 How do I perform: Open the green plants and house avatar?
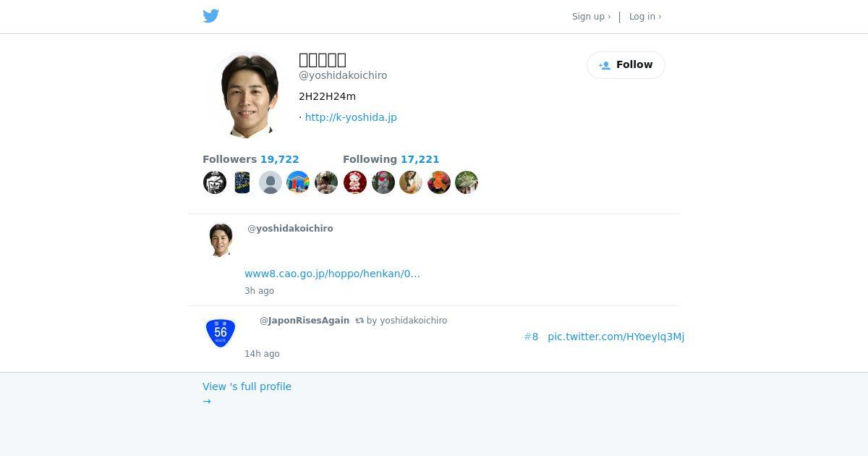(467, 182)
